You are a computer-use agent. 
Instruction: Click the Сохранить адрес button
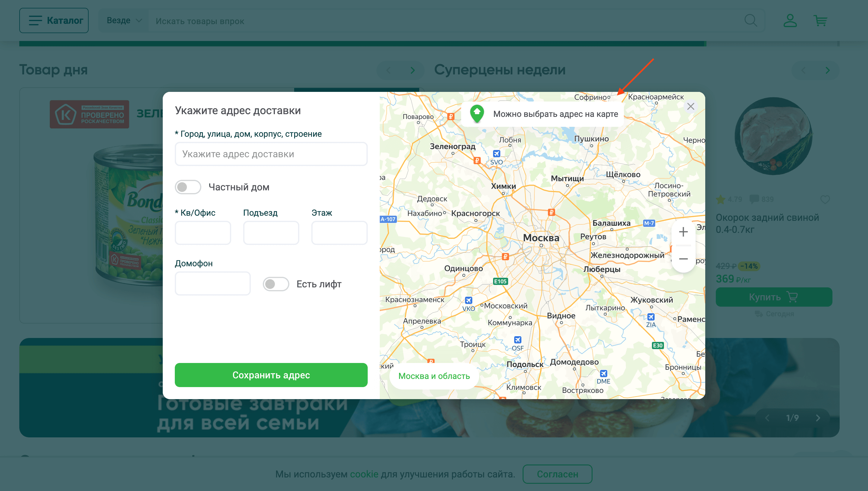pyautogui.click(x=271, y=375)
